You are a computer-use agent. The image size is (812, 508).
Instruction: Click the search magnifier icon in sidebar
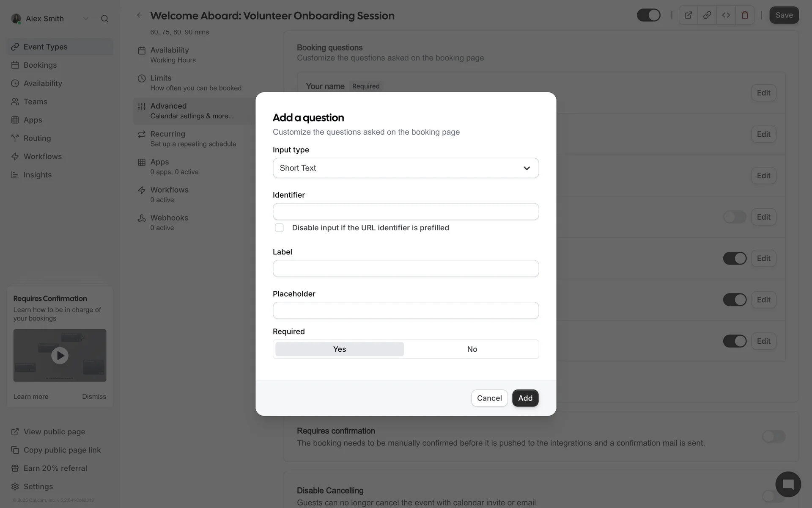(x=104, y=19)
